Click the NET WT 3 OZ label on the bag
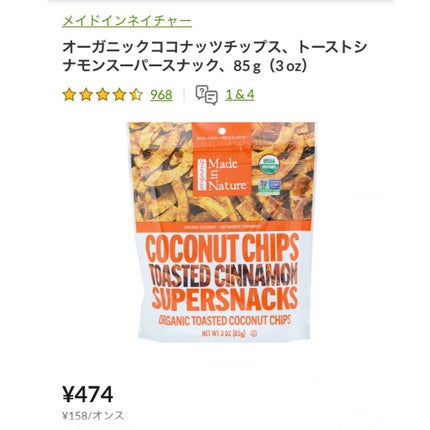Screen dimensions: 430x430 (x=224, y=333)
